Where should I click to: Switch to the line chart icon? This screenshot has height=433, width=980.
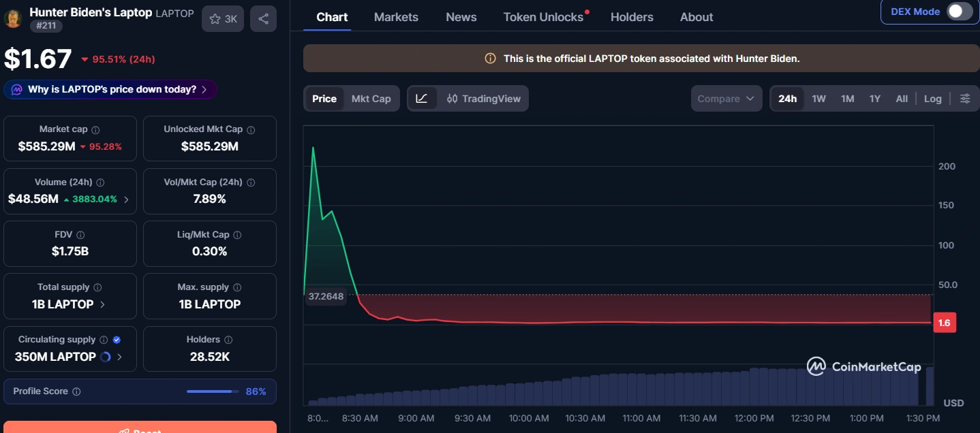point(422,99)
